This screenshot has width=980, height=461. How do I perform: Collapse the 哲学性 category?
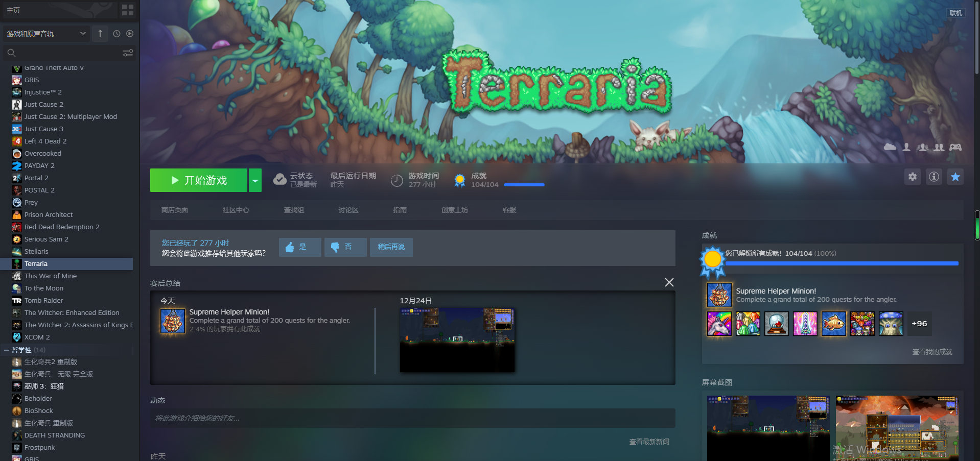[x=7, y=350]
